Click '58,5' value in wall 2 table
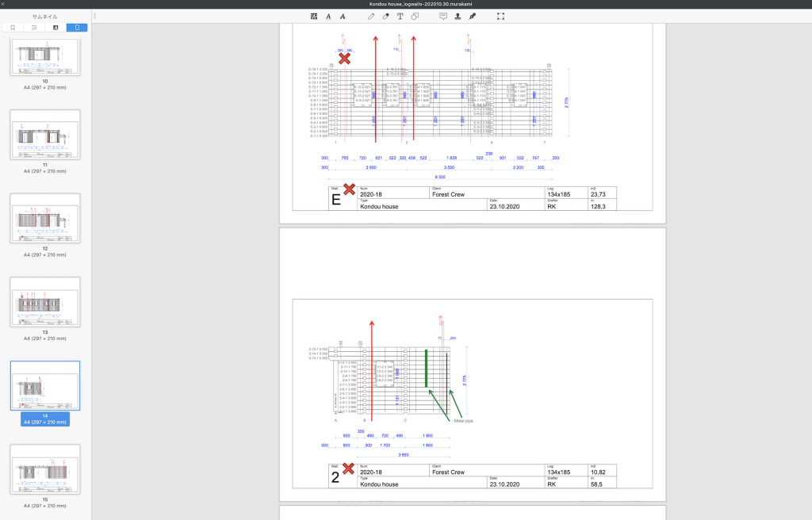This screenshot has width=812, height=520. coord(596,484)
